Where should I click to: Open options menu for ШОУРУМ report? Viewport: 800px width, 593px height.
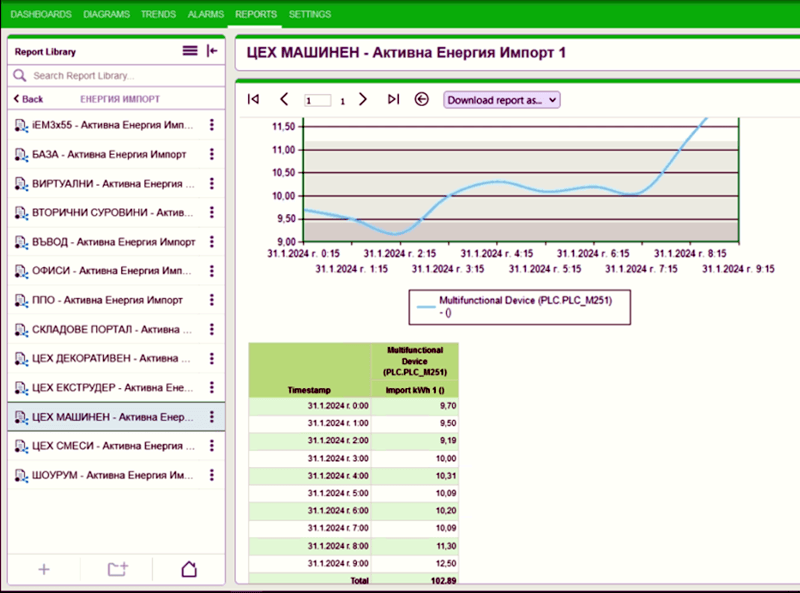click(x=212, y=475)
